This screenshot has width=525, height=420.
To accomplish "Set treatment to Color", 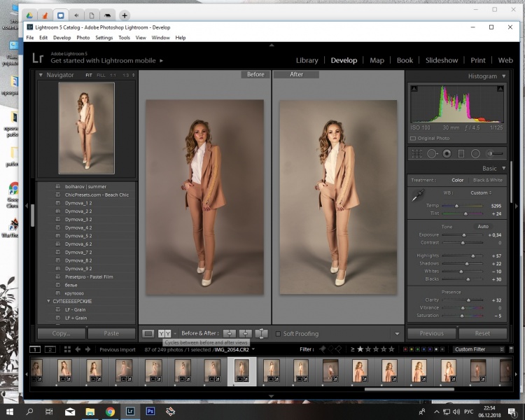I will point(457,180).
